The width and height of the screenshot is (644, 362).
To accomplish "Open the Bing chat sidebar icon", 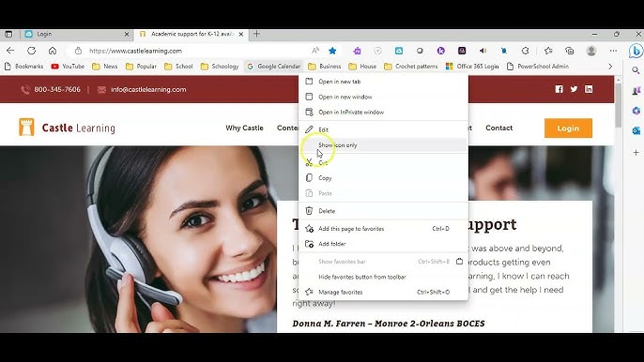I will pyautogui.click(x=636, y=51).
